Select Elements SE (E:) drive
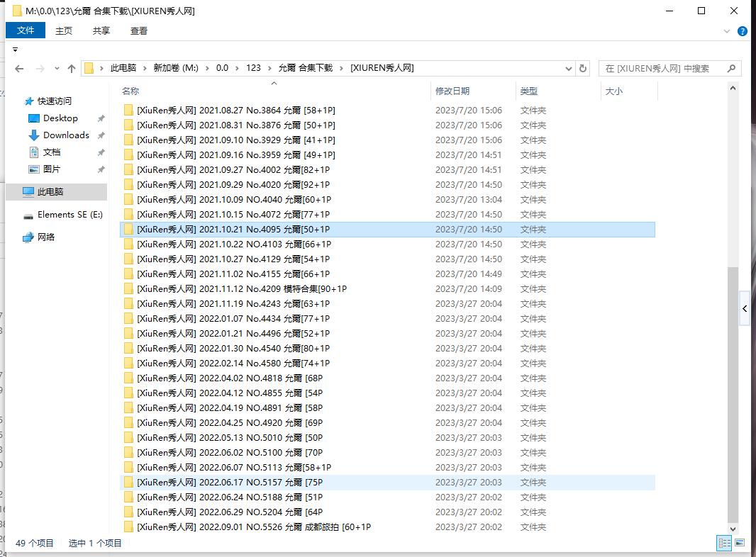Image resolution: width=756 pixels, height=557 pixels. click(70, 215)
